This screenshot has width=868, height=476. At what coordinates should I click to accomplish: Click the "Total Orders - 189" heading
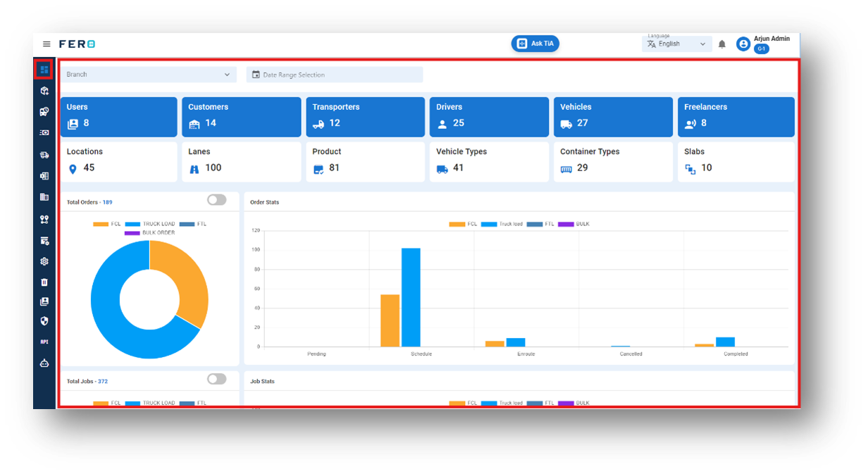click(89, 202)
